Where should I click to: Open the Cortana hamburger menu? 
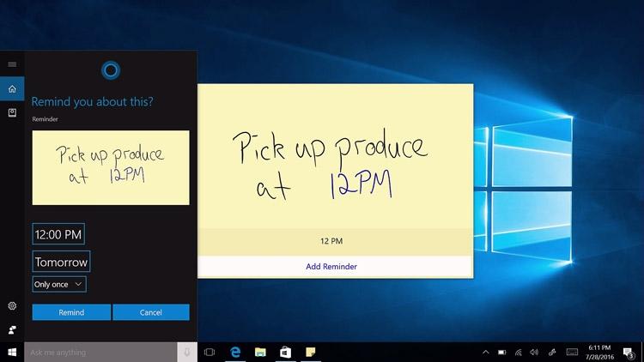(x=12, y=64)
